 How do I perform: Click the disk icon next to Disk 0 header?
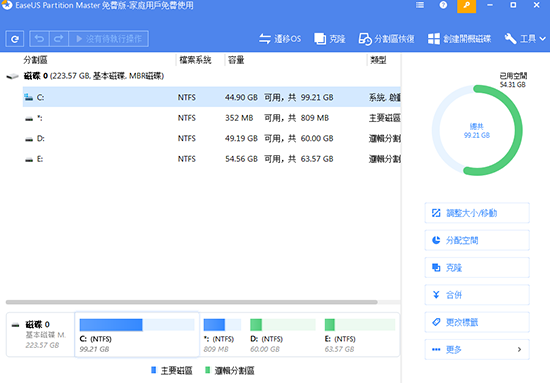click(13, 76)
